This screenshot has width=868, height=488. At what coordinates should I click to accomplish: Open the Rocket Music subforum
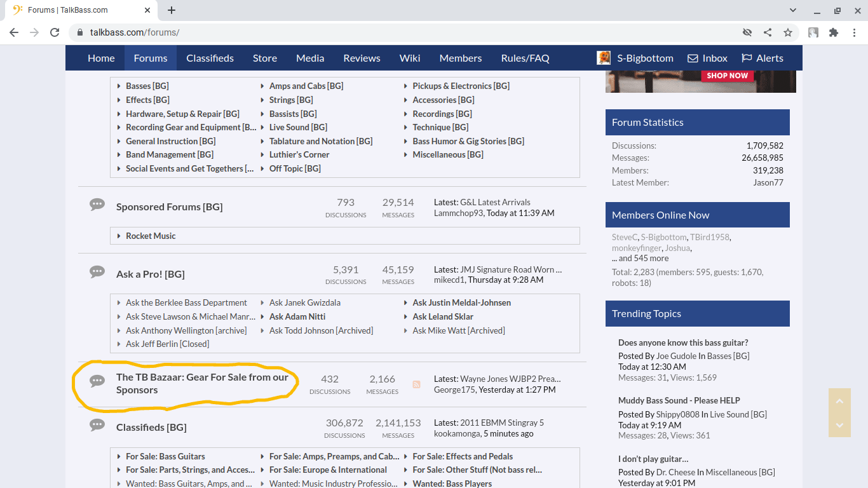[x=151, y=236]
